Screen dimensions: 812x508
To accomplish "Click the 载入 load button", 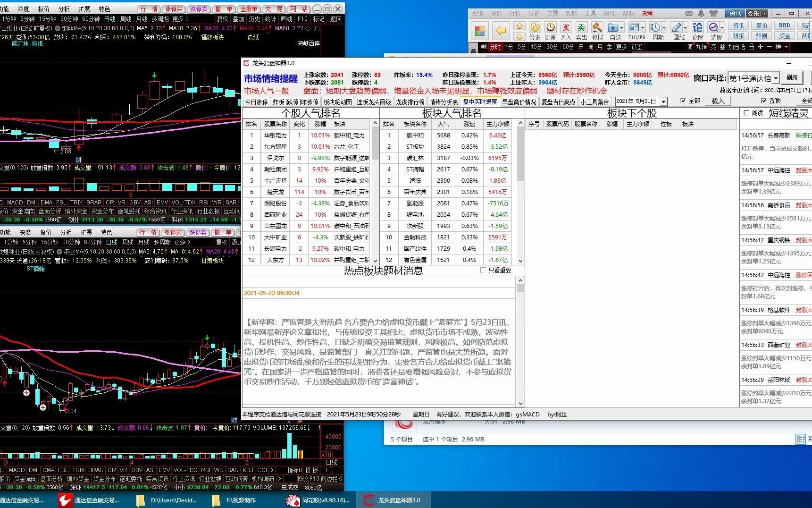I will [718, 101].
